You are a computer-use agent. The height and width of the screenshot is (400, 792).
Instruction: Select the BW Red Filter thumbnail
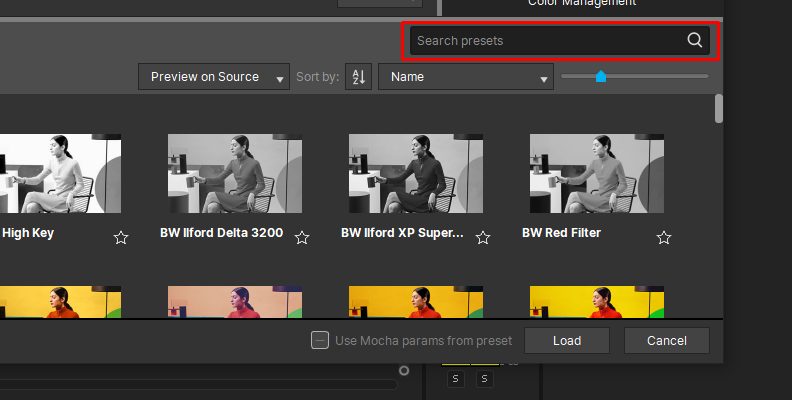pos(597,173)
